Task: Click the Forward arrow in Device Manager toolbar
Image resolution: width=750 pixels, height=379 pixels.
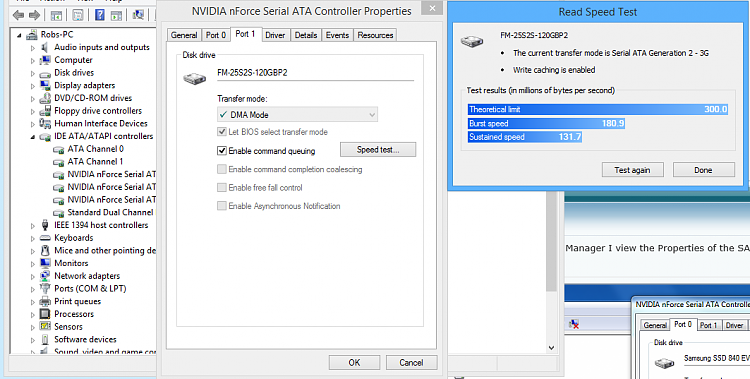Action: pos(34,15)
